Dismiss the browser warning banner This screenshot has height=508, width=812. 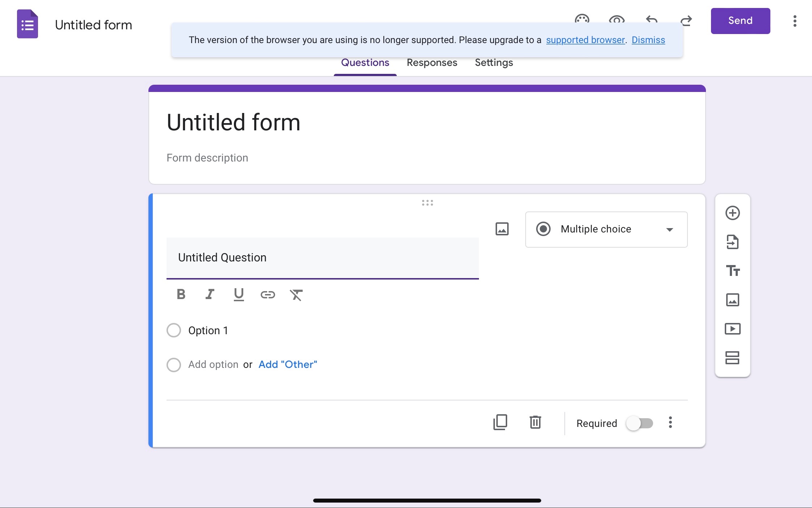pos(648,40)
